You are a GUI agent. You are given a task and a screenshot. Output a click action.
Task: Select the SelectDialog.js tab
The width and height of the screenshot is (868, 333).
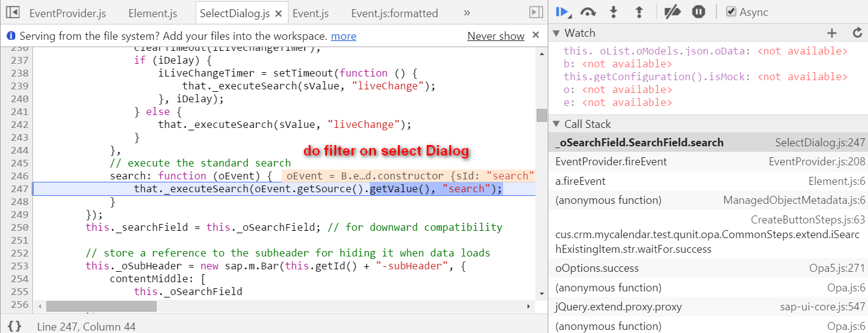(235, 13)
